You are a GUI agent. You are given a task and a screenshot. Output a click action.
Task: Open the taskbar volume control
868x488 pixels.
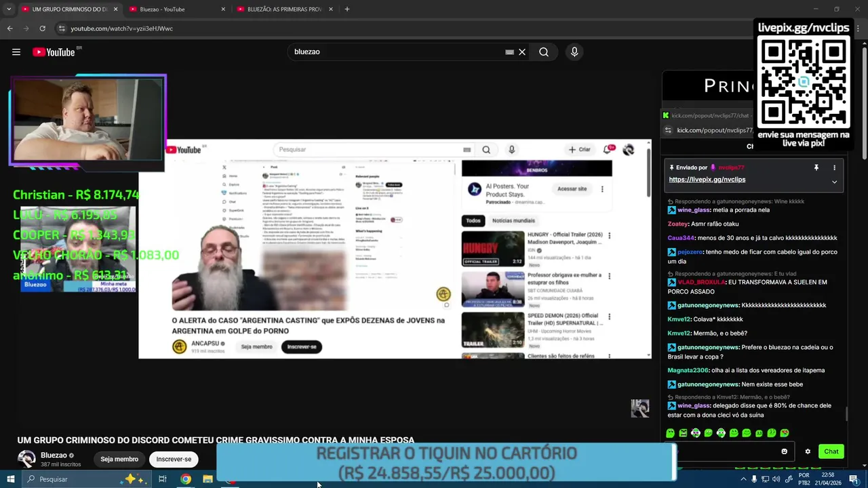776,479
